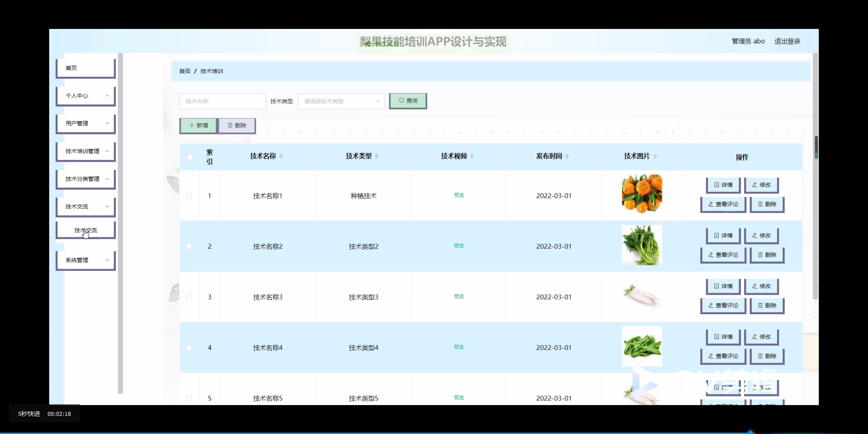
Task: Open the 用户管理 menu item
Action: [85, 123]
